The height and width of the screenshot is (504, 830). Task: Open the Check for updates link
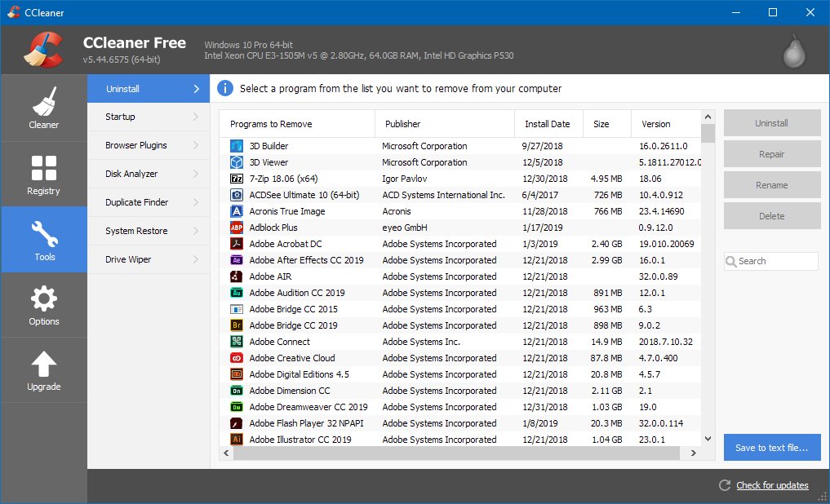pos(772,485)
